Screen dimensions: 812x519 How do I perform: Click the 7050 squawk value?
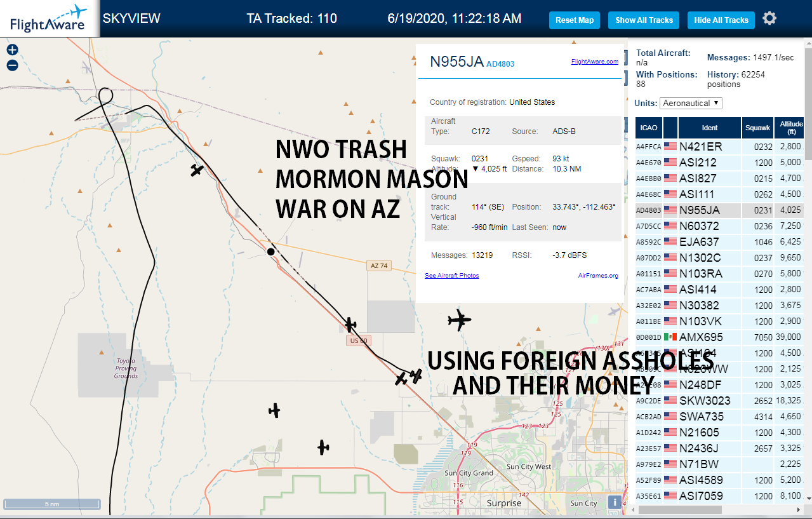763,337
